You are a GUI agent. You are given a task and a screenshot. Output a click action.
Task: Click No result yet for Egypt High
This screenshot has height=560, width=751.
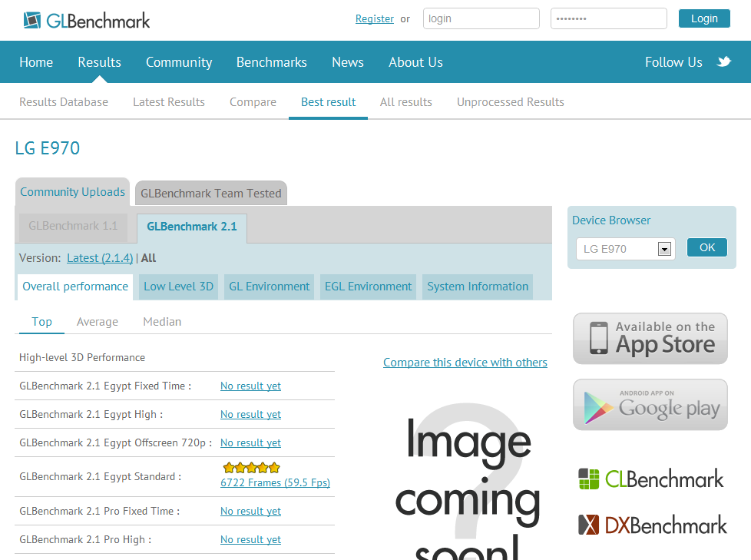[250, 414]
